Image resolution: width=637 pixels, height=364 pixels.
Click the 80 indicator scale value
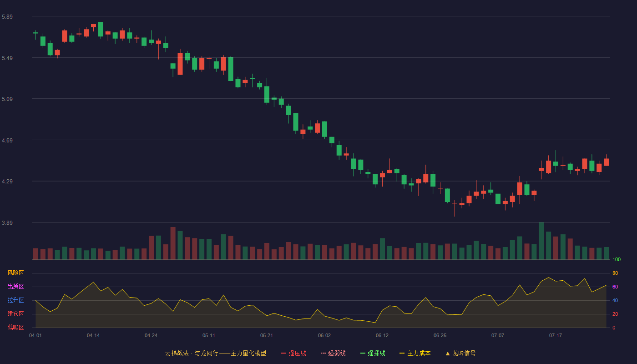[x=615, y=273]
